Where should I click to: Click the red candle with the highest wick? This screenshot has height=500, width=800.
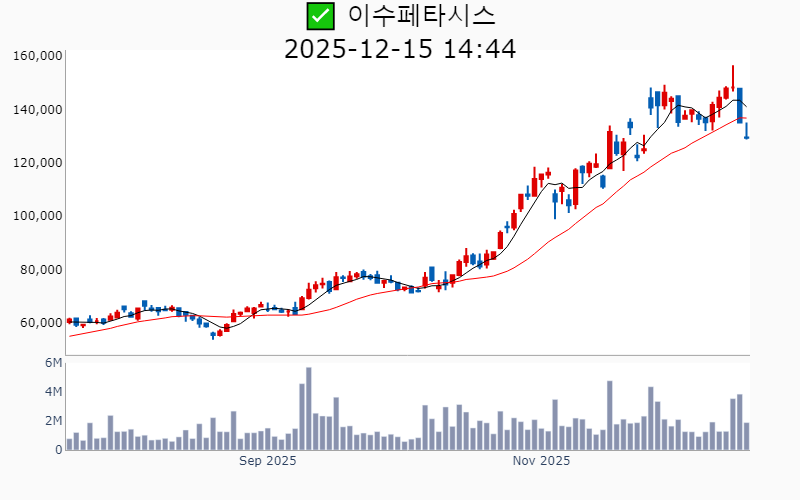click(733, 82)
